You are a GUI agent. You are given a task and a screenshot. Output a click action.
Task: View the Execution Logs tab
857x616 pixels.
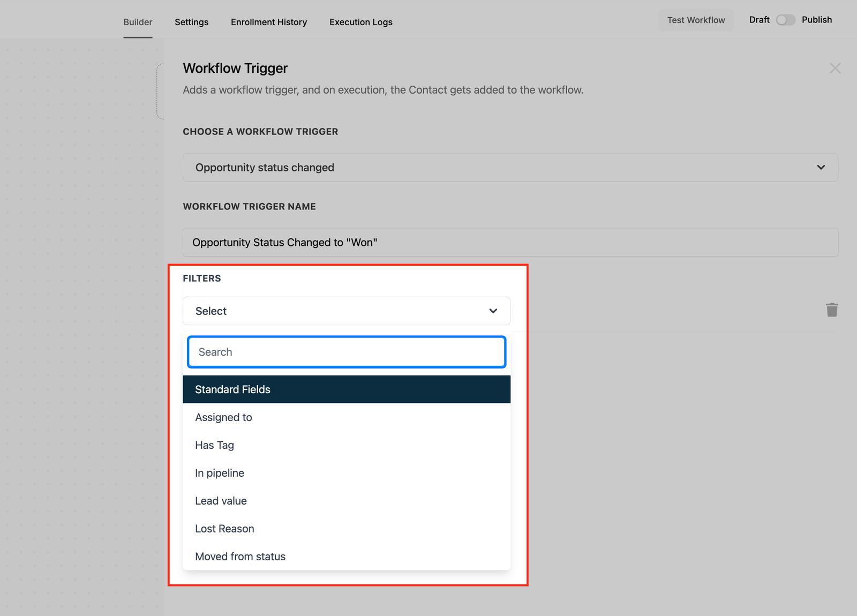coord(360,22)
